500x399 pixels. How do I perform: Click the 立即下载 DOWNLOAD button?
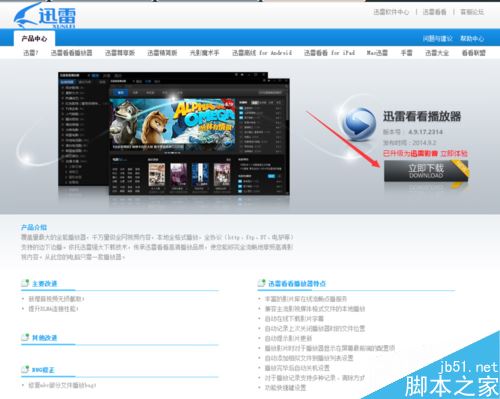click(426, 171)
